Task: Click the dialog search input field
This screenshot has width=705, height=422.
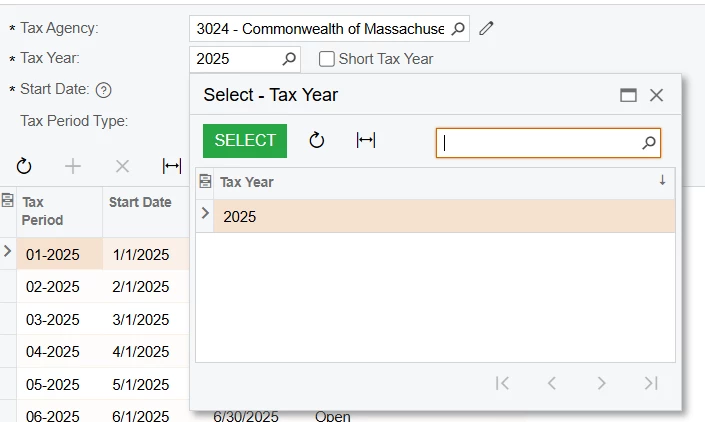Action: [540, 143]
